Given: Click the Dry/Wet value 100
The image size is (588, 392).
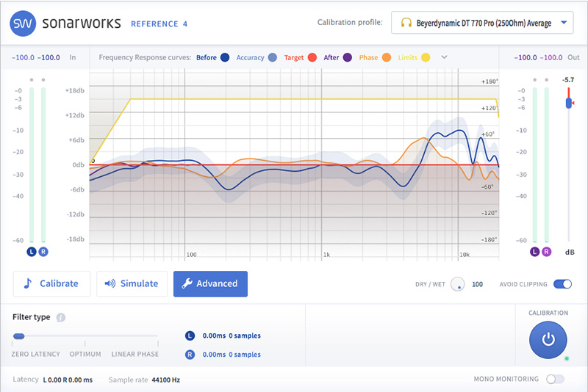Looking at the screenshot, I should click(477, 284).
